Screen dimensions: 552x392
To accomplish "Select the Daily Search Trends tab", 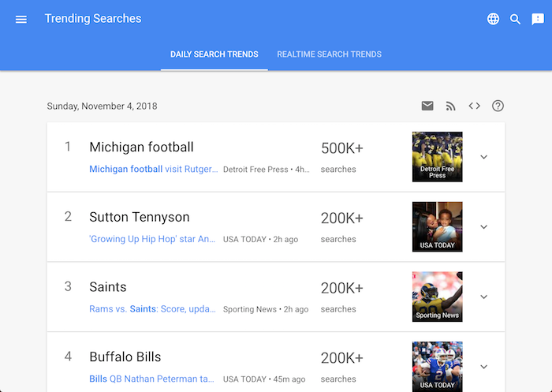I will coord(214,54).
